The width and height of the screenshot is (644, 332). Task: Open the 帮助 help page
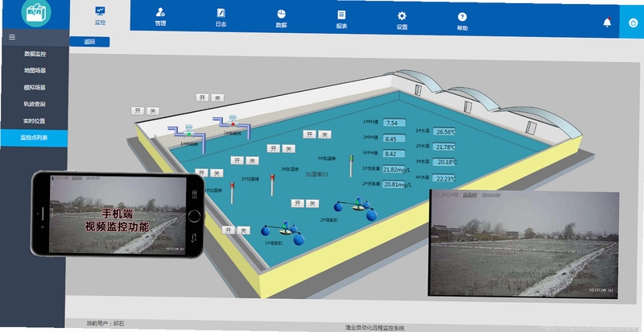click(462, 22)
